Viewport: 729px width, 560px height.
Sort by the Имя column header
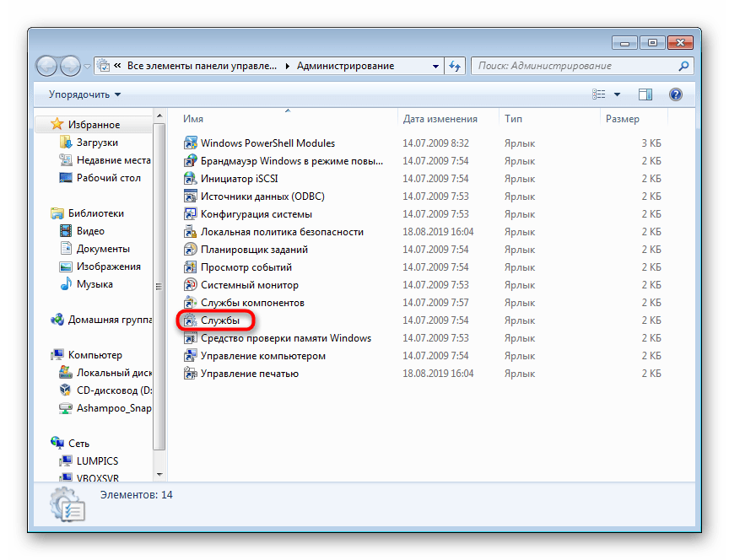pyautogui.click(x=194, y=119)
